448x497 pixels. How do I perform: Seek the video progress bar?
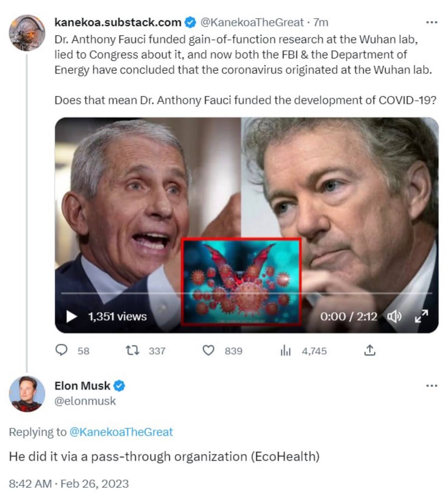point(247,293)
